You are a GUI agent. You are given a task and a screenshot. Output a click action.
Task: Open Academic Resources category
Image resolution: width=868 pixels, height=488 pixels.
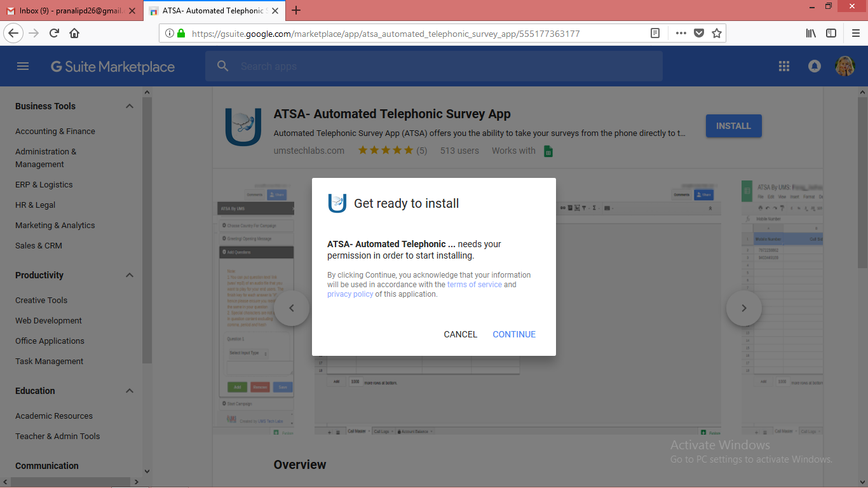click(54, 416)
